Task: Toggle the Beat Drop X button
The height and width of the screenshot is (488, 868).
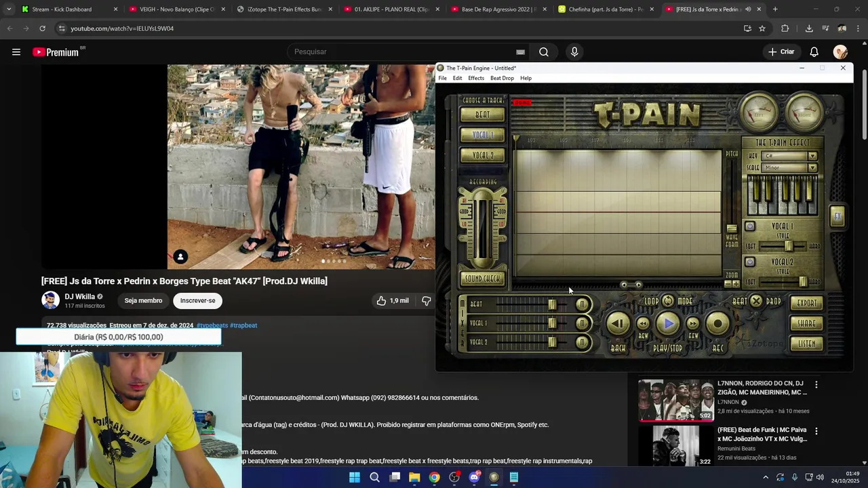Action: click(756, 301)
